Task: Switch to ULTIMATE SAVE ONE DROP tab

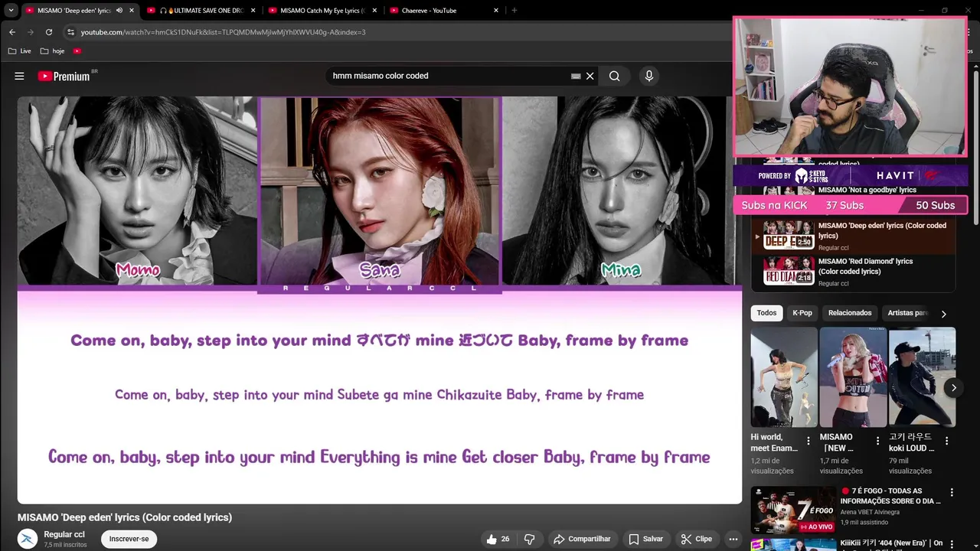Action: point(200,10)
